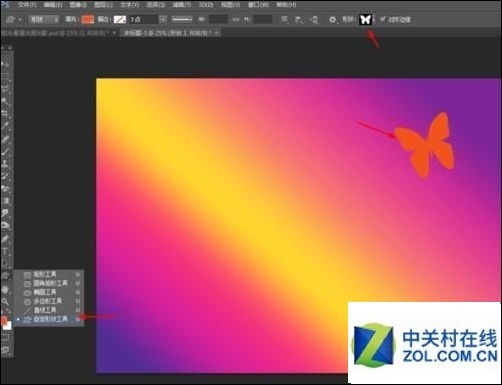
Task: Select the Crop tool
Action: 5,114
